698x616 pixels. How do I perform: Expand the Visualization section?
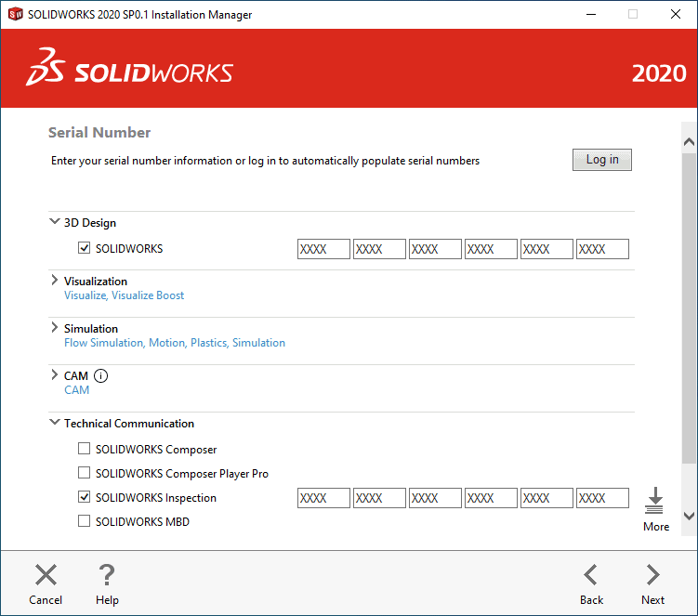click(x=55, y=281)
